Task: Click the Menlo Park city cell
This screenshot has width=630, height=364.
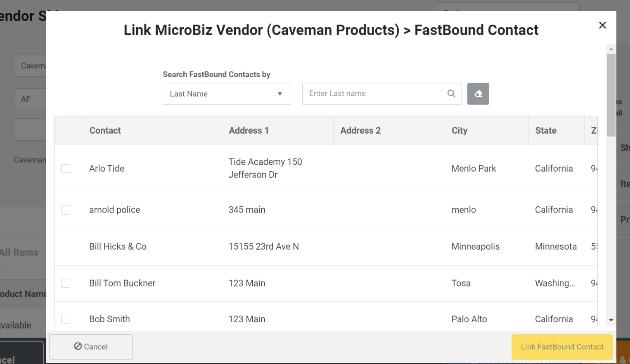Action: click(x=474, y=168)
